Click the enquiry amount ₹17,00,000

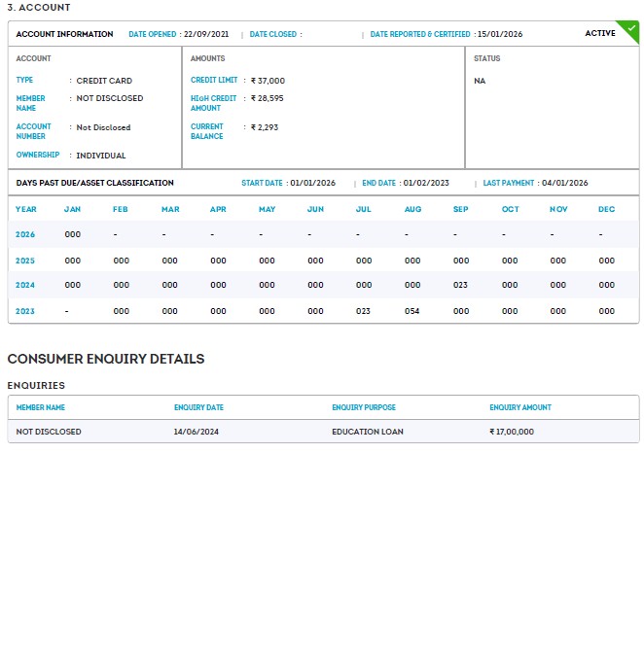512,432
